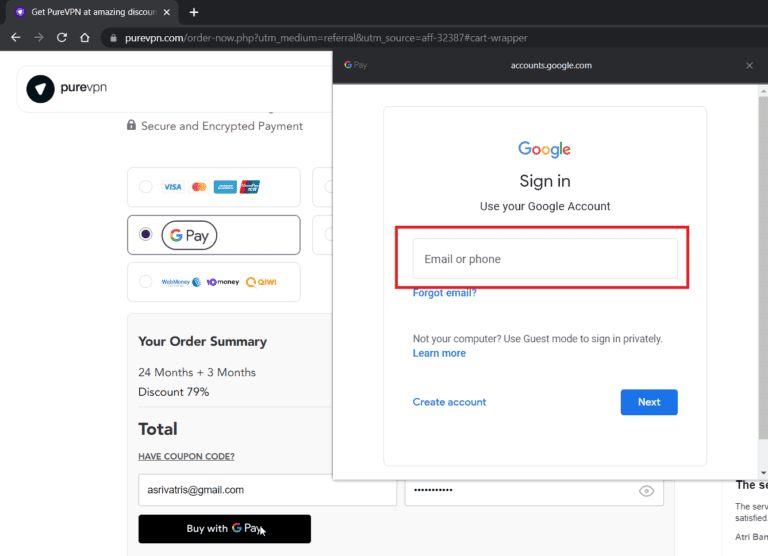Screen dimensions: 768x556
Task: Focus the Email or phone field
Action: [545, 259]
